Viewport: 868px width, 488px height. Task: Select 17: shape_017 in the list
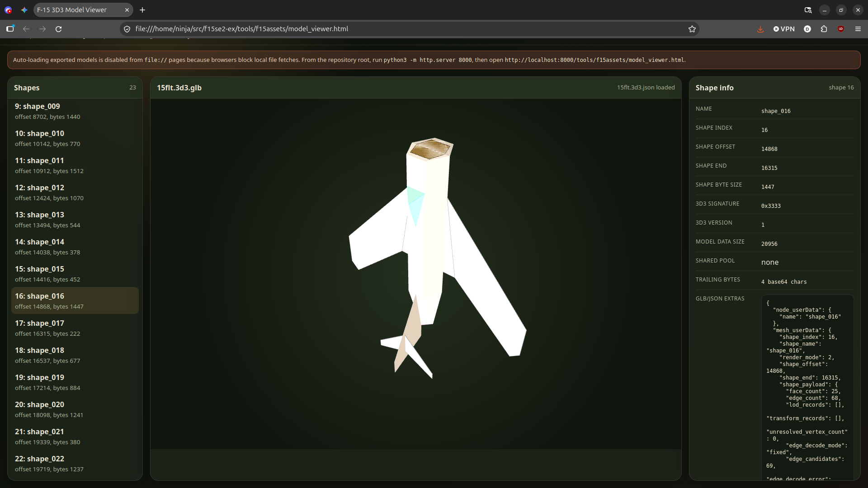(x=75, y=328)
